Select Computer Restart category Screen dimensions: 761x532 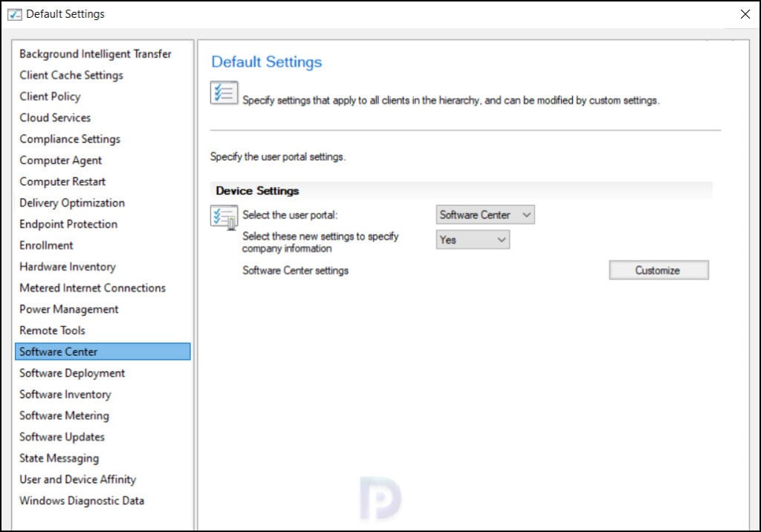click(62, 181)
